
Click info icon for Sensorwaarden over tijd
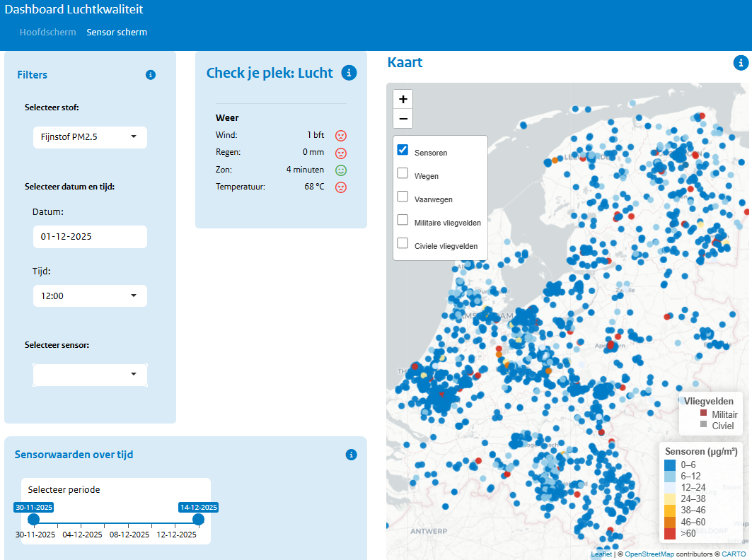pyautogui.click(x=351, y=455)
